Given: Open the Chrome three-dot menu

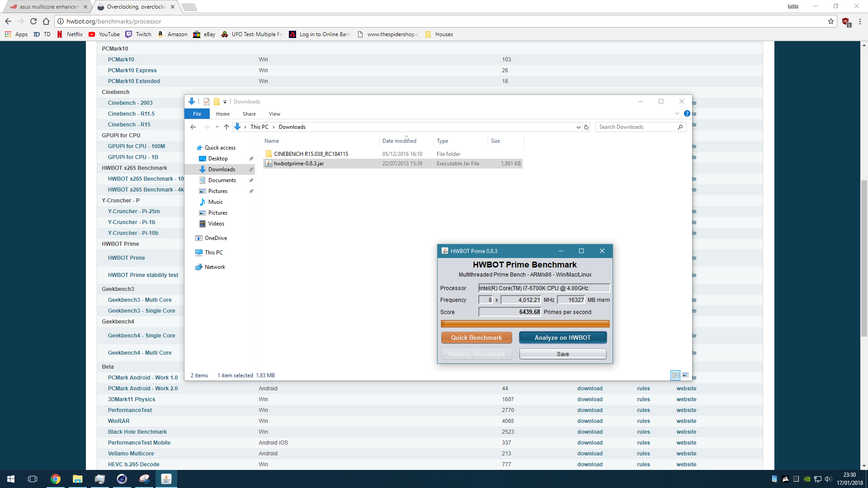Looking at the screenshot, I should [x=860, y=21].
